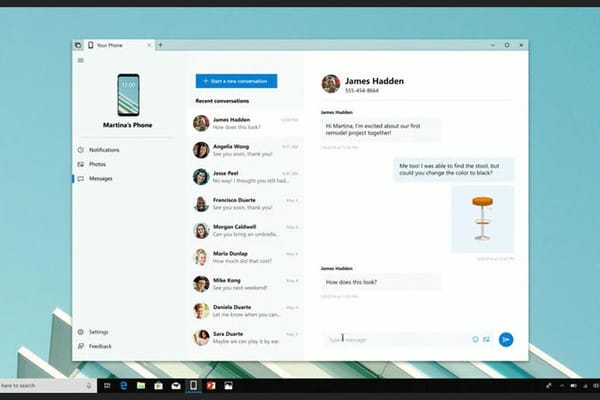Click the send message arrow button

(x=506, y=340)
